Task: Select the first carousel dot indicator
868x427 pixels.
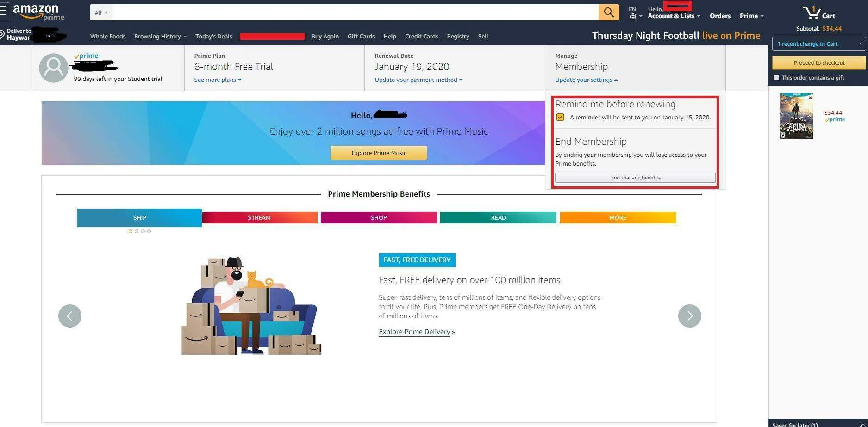Action: [x=131, y=231]
